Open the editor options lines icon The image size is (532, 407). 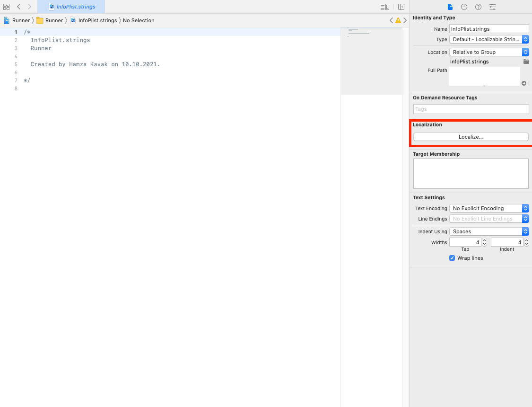coord(385,7)
